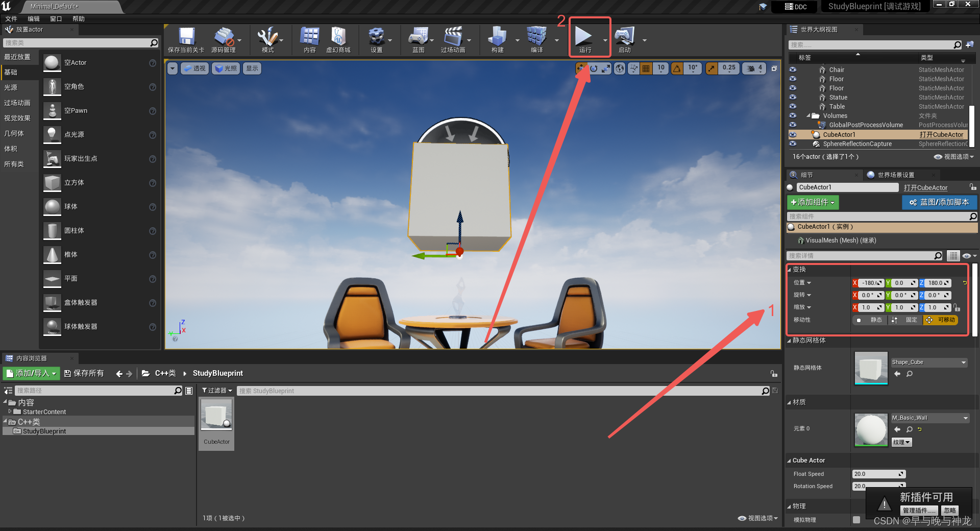Image resolution: width=980 pixels, height=531 pixels.
Task: Click Manage Plugins (管理插件) in notification
Action: click(919, 511)
